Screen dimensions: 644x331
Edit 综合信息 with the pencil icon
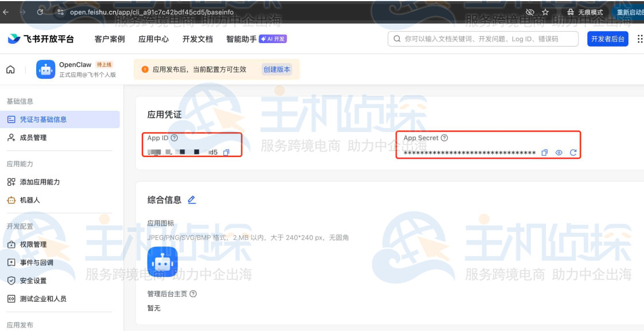(192, 200)
